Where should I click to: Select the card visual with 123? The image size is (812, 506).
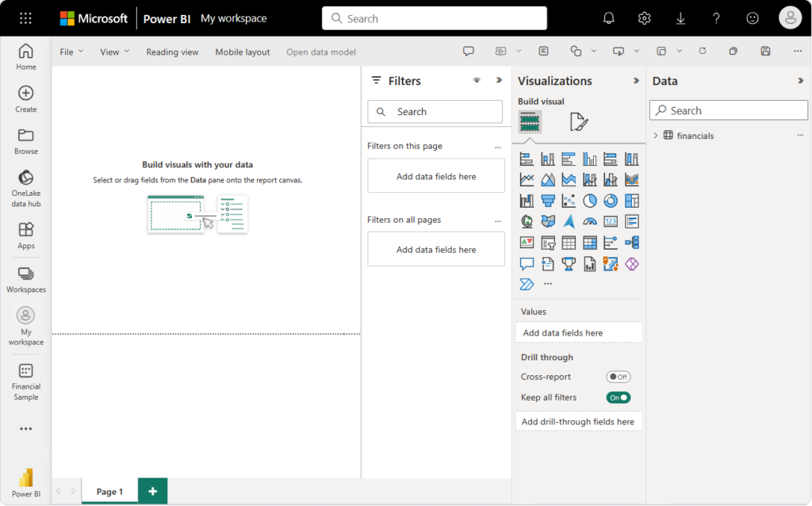pos(611,221)
